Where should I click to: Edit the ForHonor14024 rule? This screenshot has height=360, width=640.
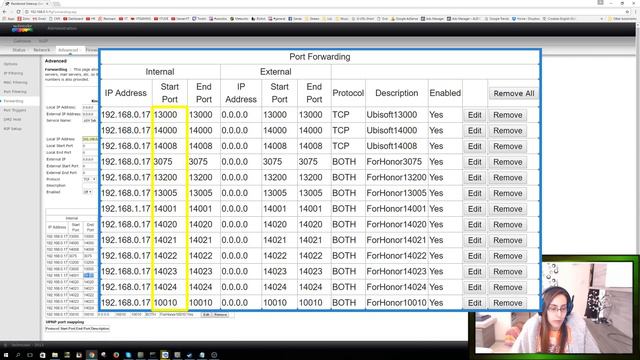[x=474, y=287]
